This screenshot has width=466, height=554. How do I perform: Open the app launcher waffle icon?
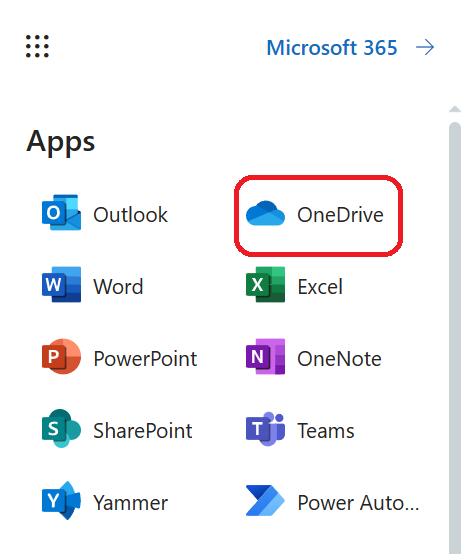[x=37, y=46]
